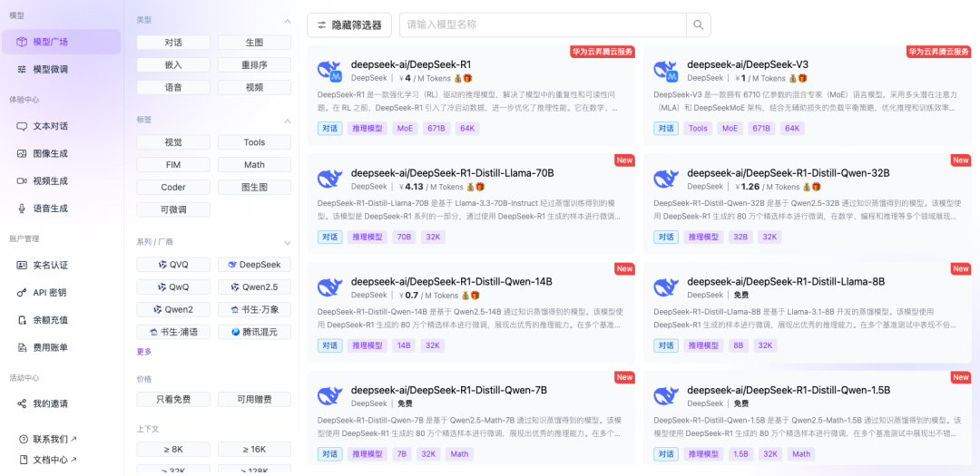Viewport: 980px width, 476px height.
Task: Click the DeepSeek-R1-Distill-Qwen-7B whale logo
Action: [330, 396]
